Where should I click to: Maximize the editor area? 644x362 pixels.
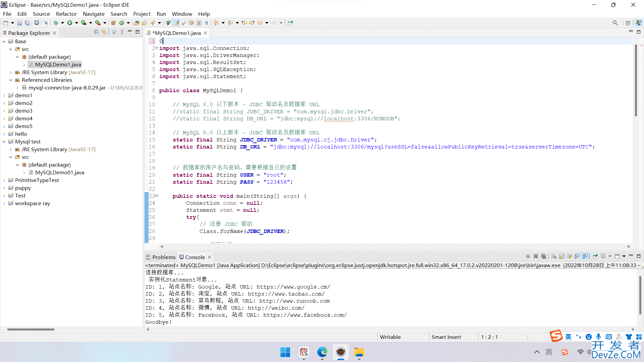pos(639,32)
